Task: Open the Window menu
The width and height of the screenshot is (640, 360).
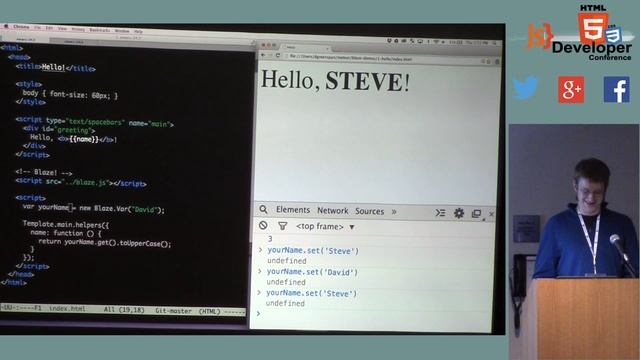Action: [122, 31]
